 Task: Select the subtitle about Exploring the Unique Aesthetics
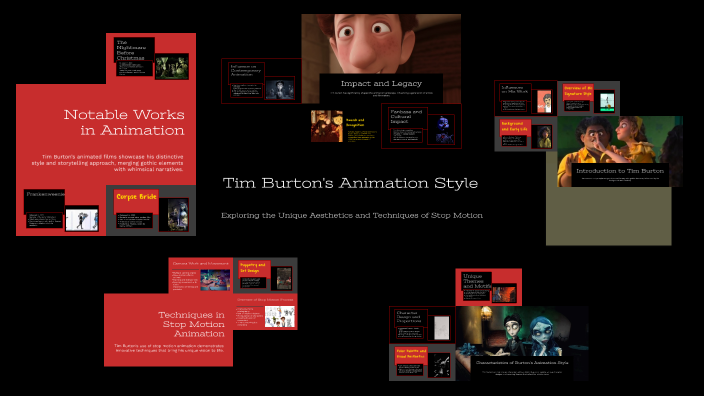(352, 216)
